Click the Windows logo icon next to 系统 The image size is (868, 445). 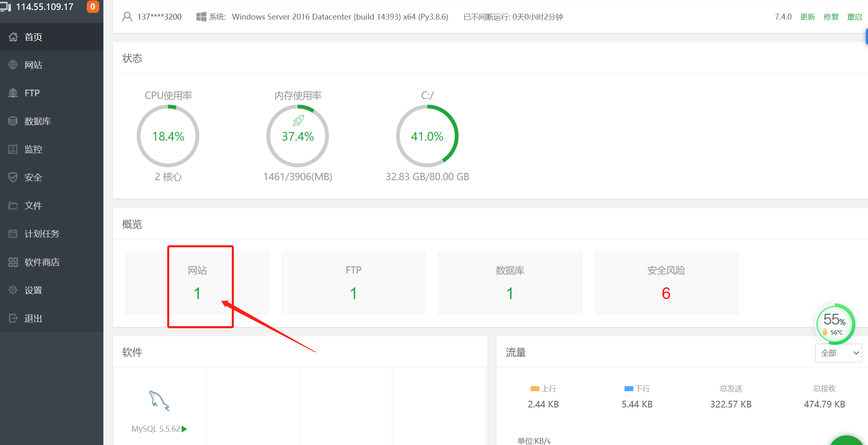(201, 17)
